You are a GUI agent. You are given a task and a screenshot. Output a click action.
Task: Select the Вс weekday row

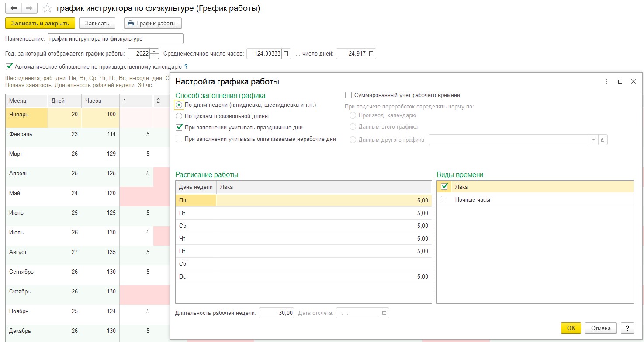click(x=303, y=276)
